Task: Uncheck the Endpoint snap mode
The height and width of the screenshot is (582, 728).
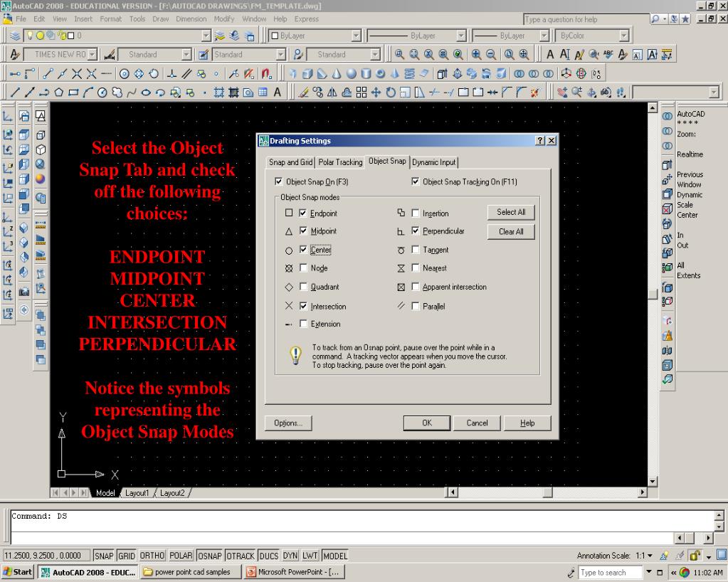Action: point(303,213)
